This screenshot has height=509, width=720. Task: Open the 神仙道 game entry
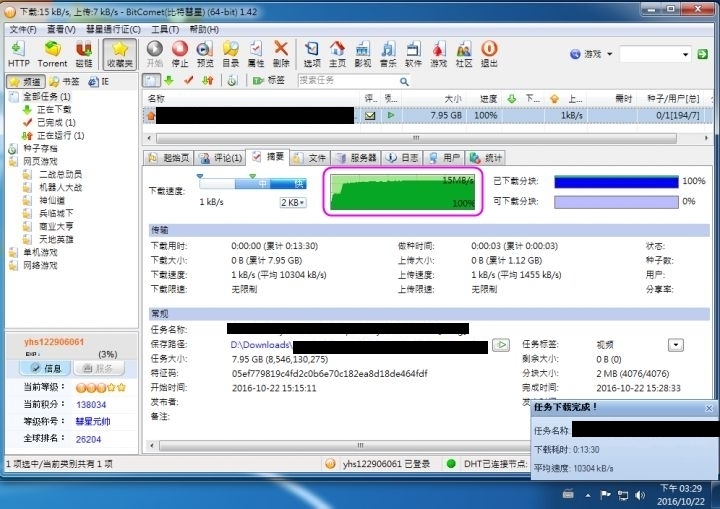point(51,200)
